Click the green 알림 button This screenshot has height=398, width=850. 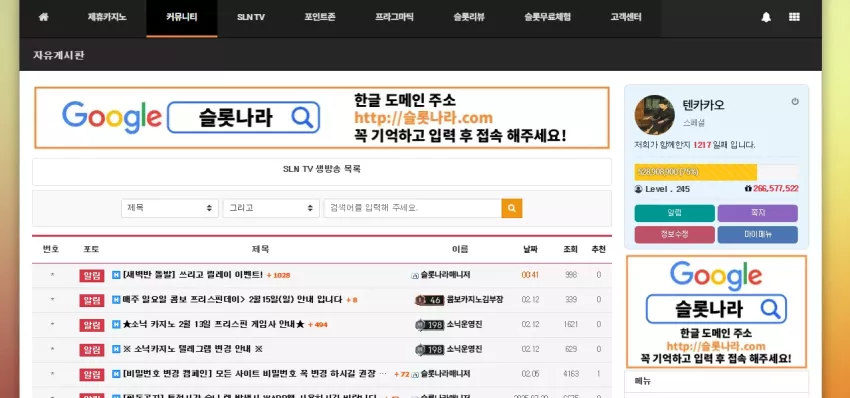click(x=674, y=213)
